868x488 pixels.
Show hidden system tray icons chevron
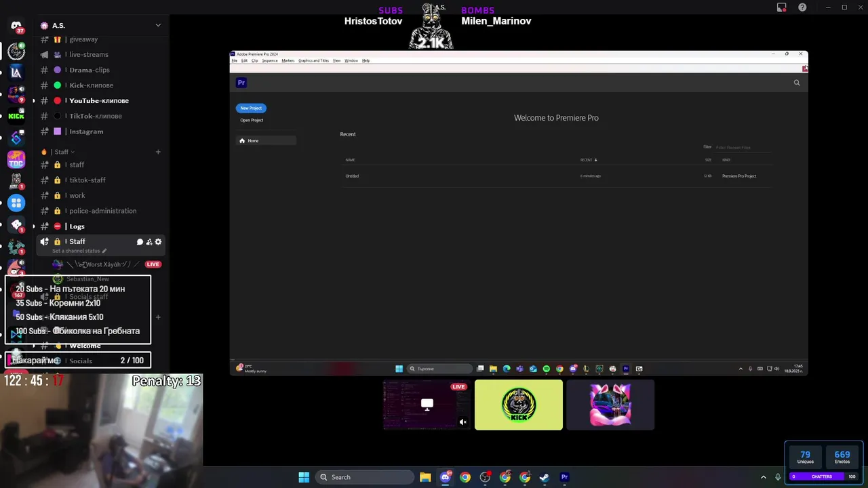[763, 477]
